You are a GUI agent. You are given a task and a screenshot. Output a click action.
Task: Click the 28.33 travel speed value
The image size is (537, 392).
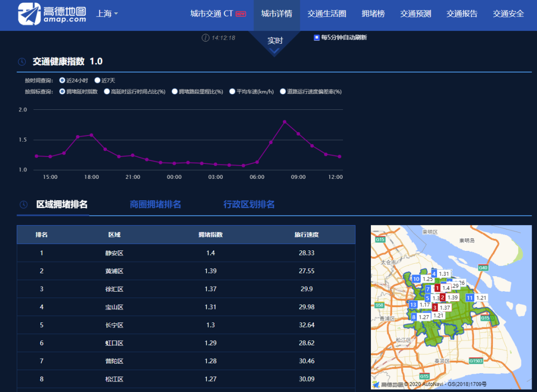click(306, 253)
